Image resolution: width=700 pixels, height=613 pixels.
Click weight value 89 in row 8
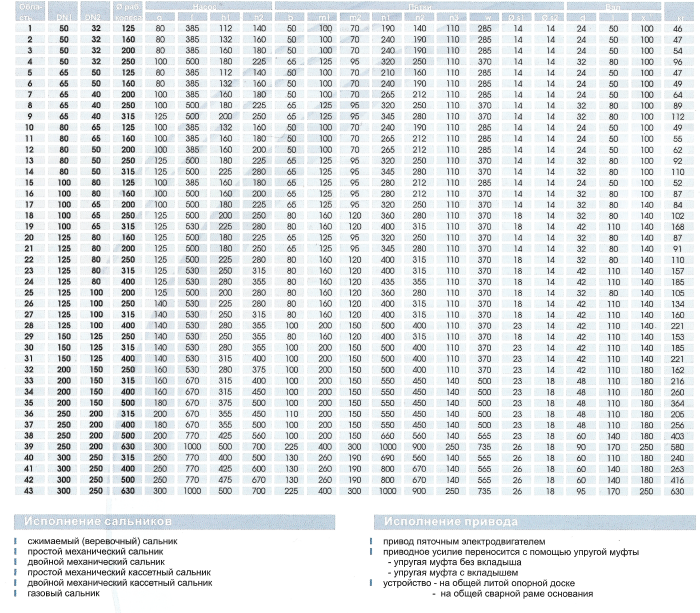tap(678, 106)
